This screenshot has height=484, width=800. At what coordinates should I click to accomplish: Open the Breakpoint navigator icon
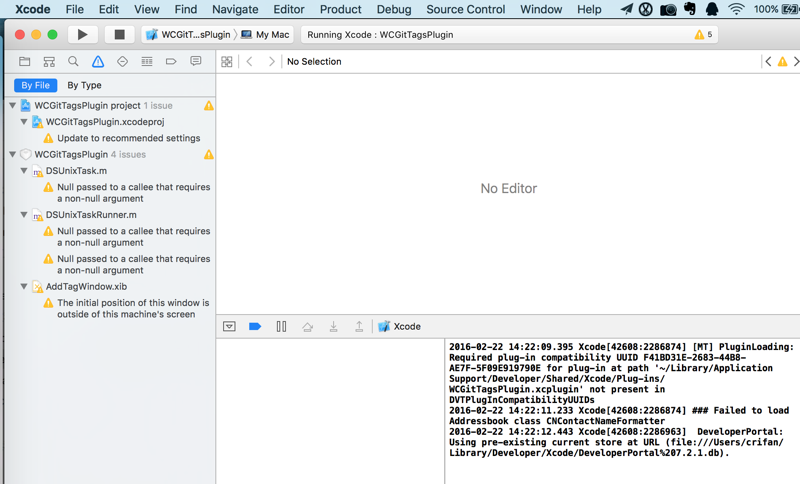click(171, 62)
